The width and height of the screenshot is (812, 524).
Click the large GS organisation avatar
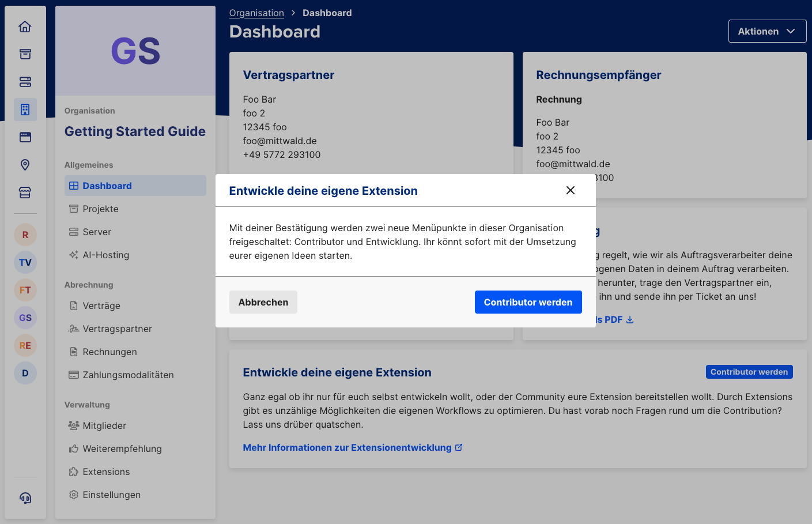pos(135,51)
